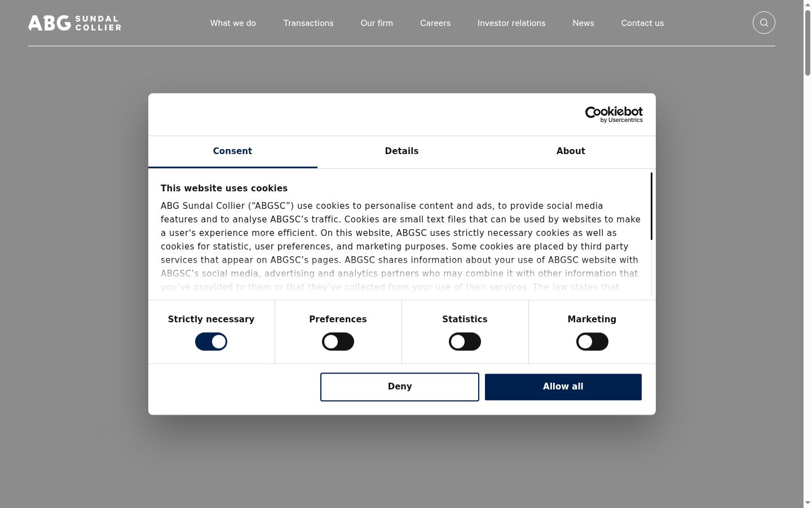
Task: Enable the Preferences cookies switch
Action: (338, 341)
